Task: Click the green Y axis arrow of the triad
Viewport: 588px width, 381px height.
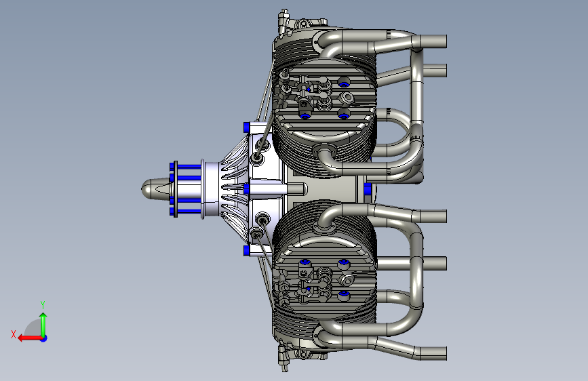Action: point(43,325)
